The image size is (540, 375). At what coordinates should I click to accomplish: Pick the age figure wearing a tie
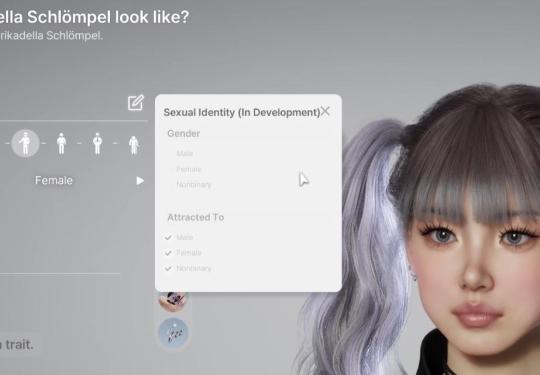(x=97, y=143)
